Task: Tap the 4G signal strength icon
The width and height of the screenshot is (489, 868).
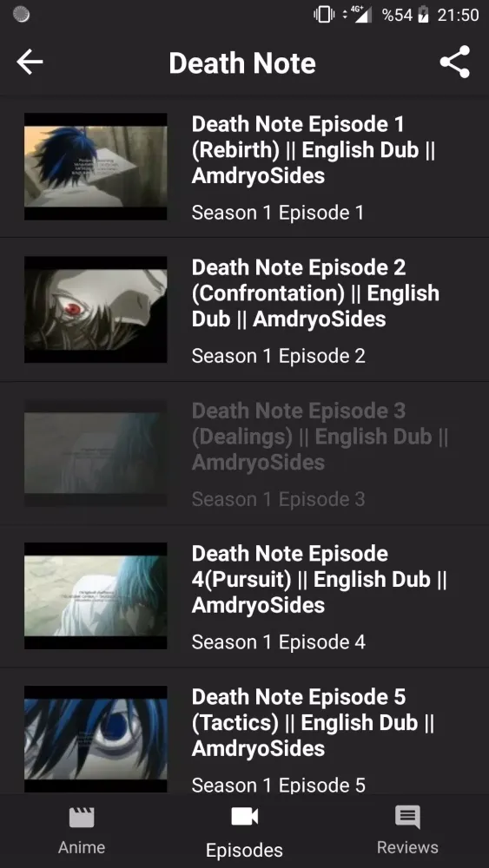Action: coord(360,15)
